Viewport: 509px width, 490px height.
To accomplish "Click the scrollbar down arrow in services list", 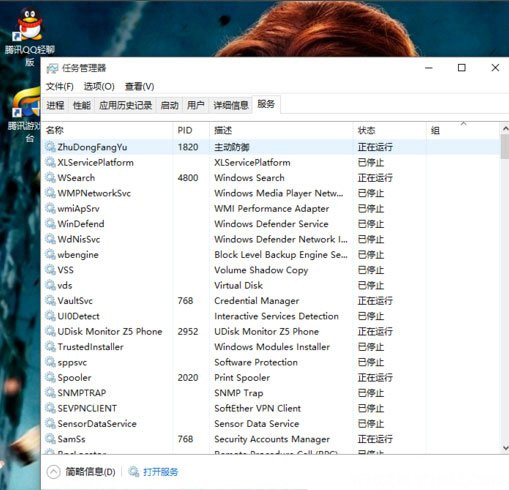I will tap(505, 448).
